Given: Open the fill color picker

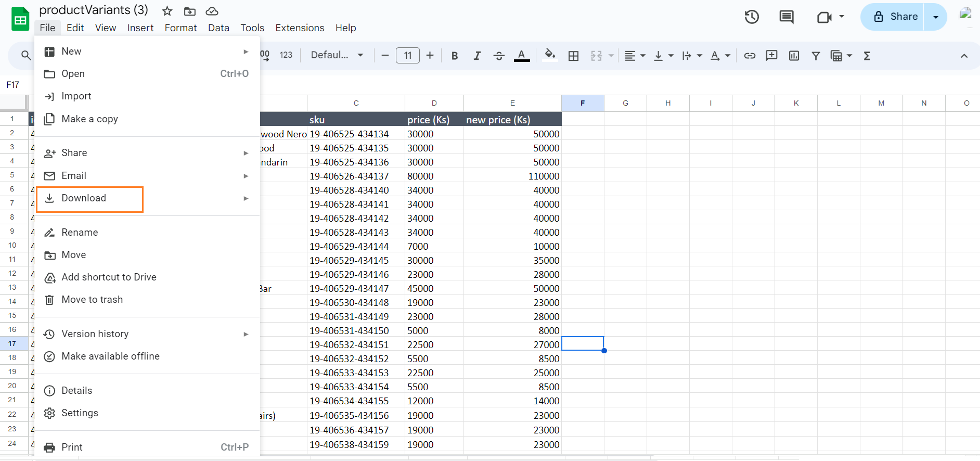Looking at the screenshot, I should point(550,55).
